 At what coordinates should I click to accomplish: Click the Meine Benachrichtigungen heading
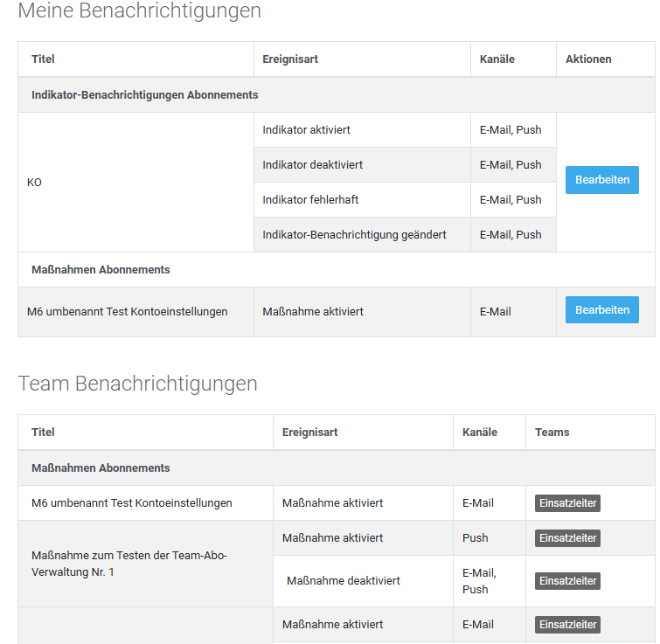click(x=139, y=11)
